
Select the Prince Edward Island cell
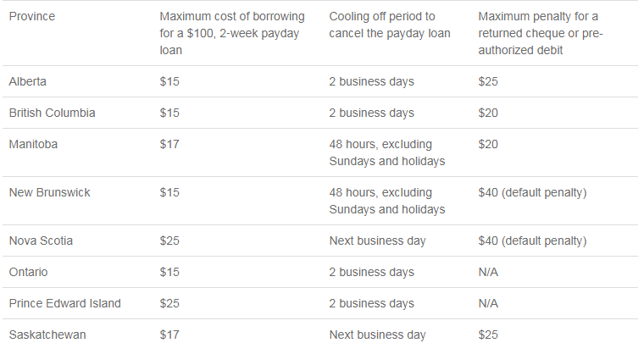(65, 303)
